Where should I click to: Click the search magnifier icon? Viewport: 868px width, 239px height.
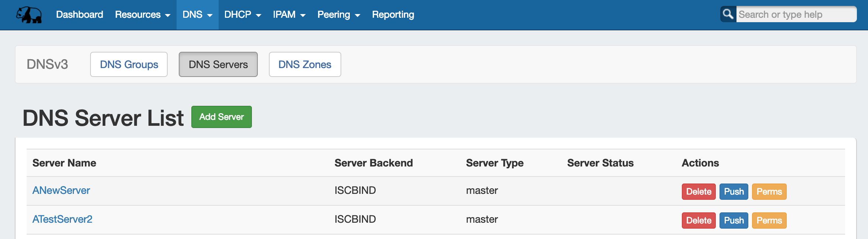coord(728,14)
